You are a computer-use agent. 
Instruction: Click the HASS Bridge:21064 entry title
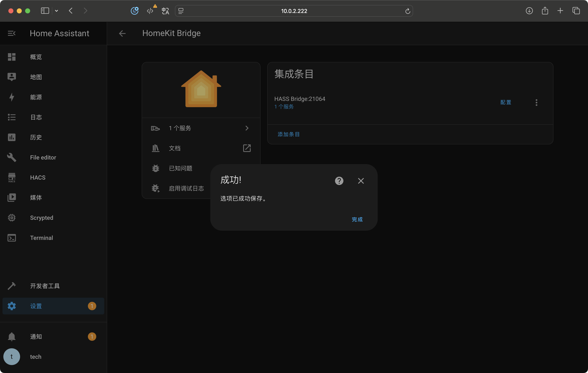coord(300,99)
